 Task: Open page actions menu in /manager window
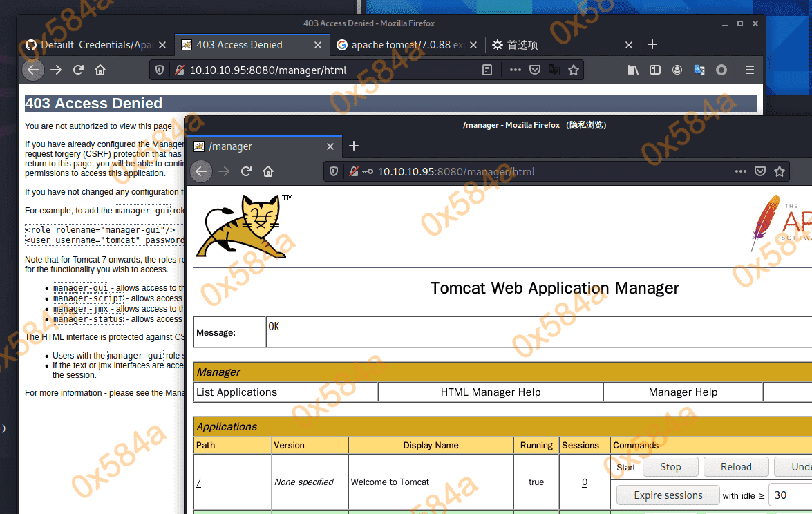(x=740, y=171)
